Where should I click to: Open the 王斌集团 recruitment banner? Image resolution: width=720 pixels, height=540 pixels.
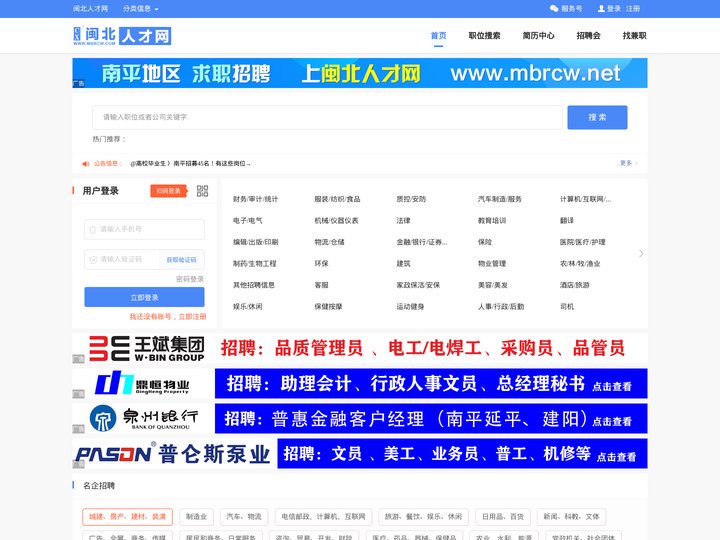(360, 349)
